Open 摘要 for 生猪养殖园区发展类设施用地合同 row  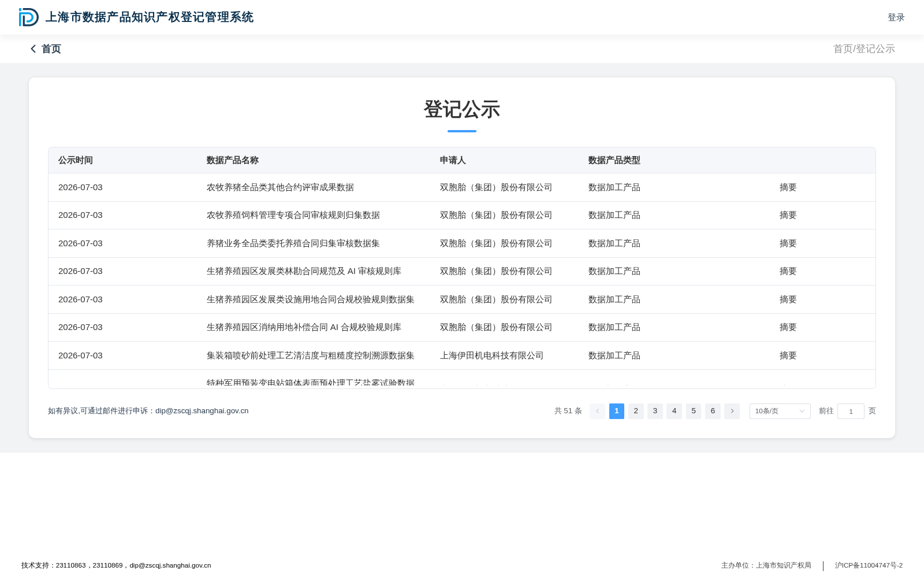pyautogui.click(x=788, y=299)
